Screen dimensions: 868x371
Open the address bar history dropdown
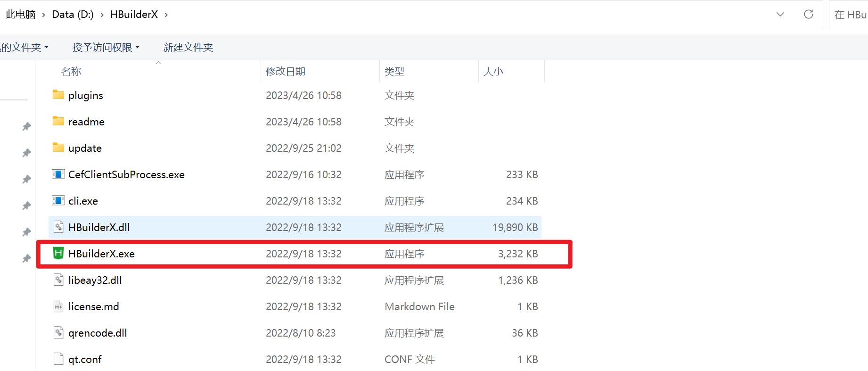click(780, 14)
